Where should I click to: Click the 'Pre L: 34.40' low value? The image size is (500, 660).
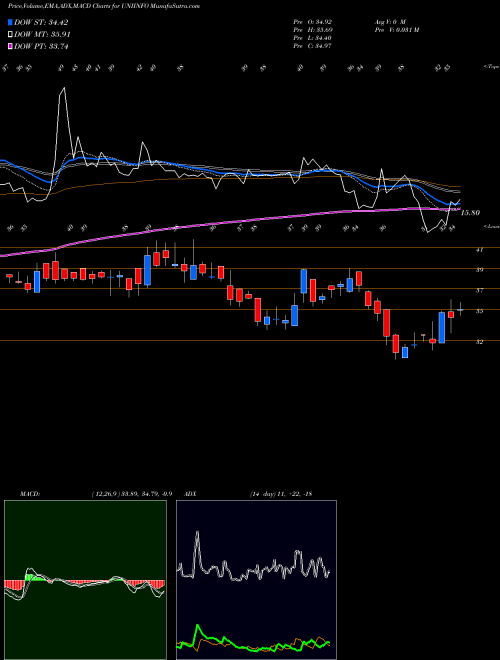point(314,38)
